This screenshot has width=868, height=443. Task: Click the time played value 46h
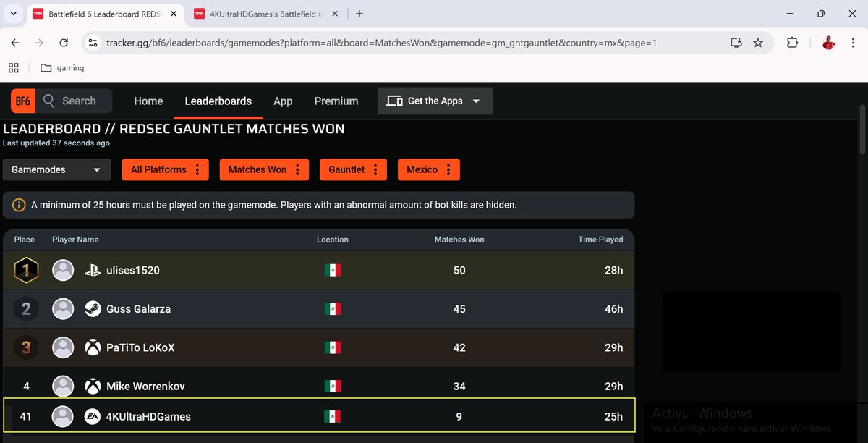coord(613,309)
